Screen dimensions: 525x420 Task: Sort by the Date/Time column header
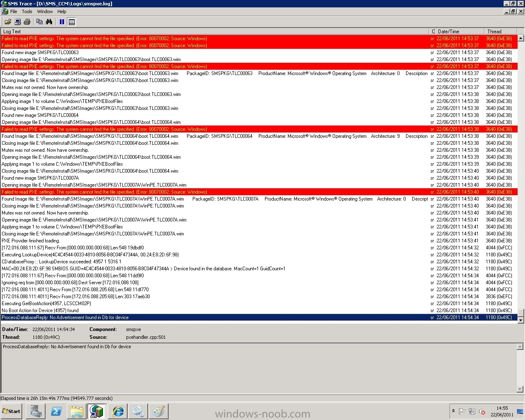click(459, 31)
